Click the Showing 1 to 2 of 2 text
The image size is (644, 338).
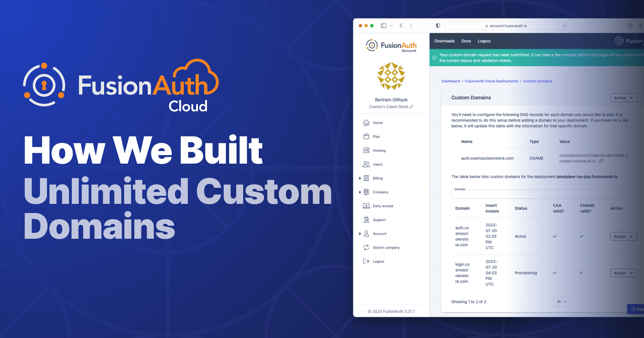pos(469,302)
